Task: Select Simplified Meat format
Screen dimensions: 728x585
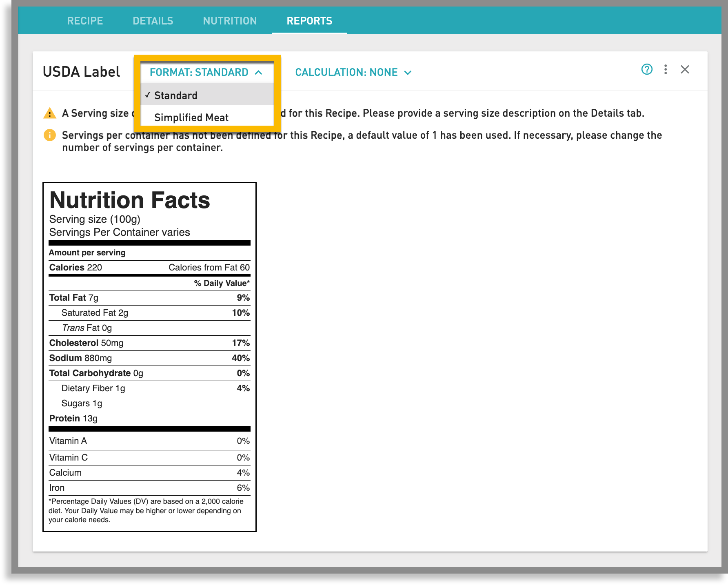Action: coord(191,117)
